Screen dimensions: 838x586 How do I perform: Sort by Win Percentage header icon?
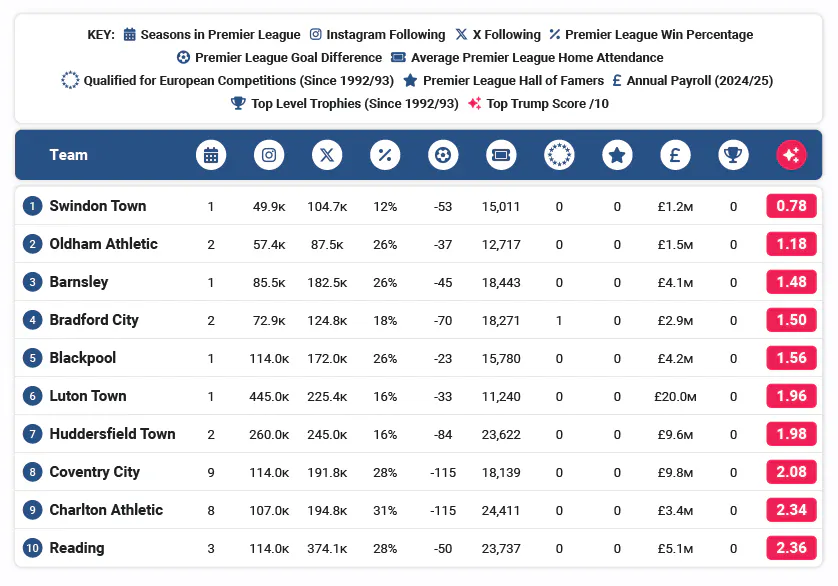[385, 155]
